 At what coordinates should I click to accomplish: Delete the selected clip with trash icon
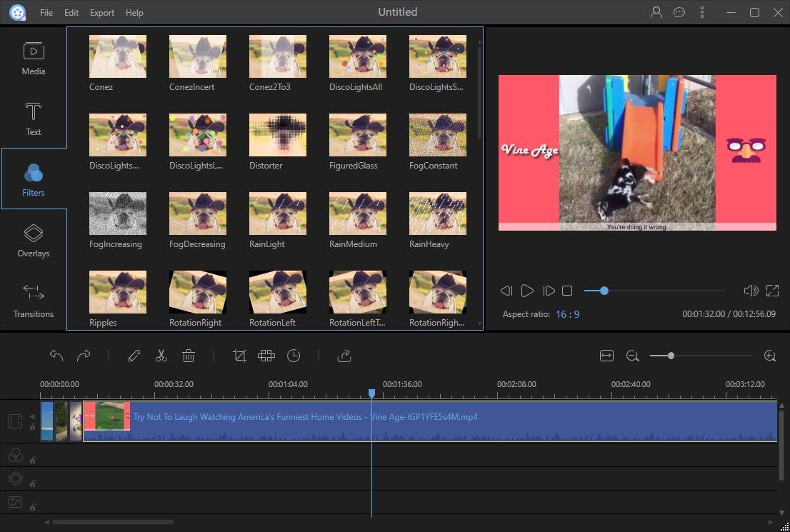[189, 356]
